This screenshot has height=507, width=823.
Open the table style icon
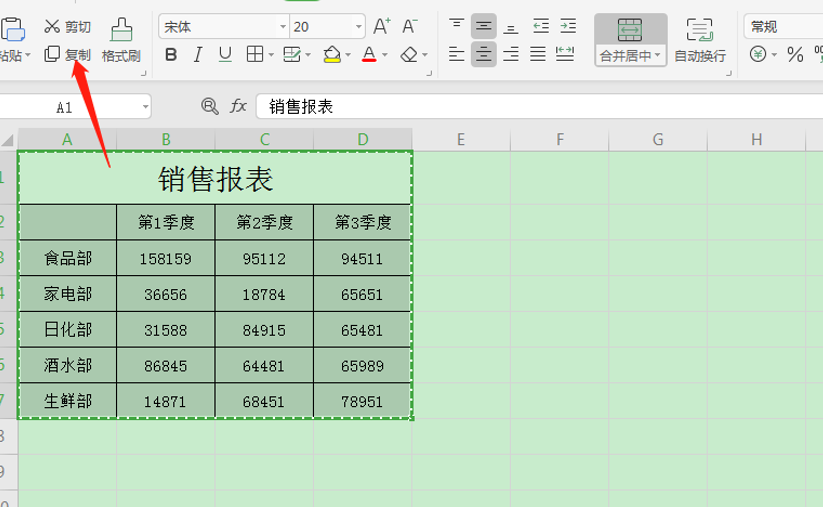point(292,54)
